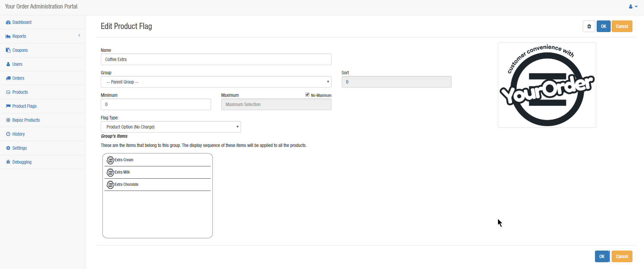Open the Reports sidebar label

pos(19,36)
